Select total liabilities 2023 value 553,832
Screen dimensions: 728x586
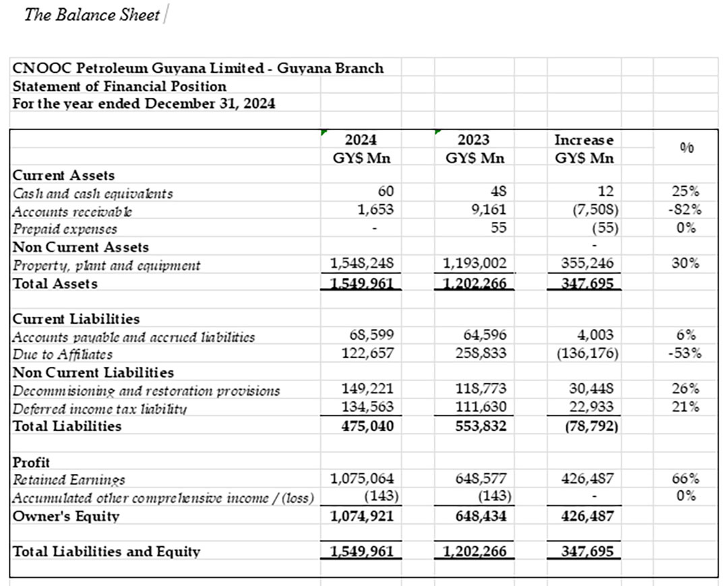481,426
